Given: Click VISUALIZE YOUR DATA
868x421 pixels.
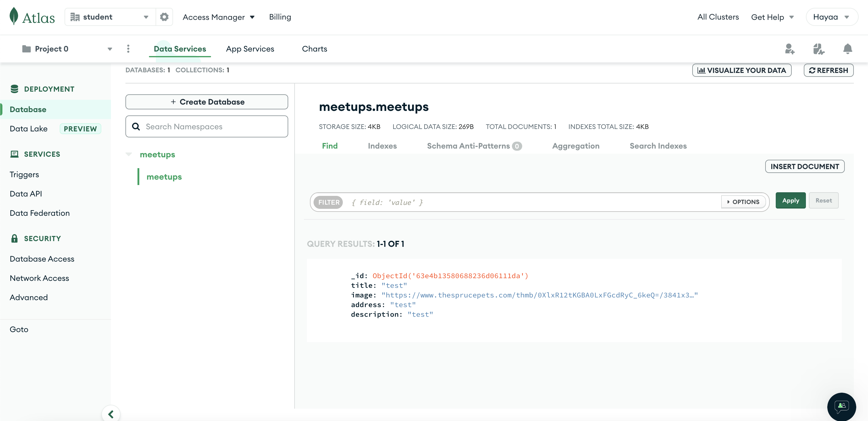Looking at the screenshot, I should 742,70.
